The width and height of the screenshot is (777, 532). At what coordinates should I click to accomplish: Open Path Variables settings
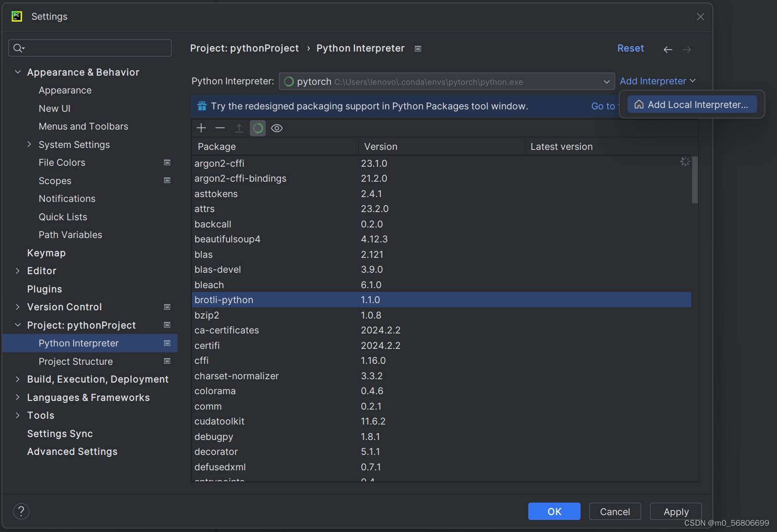[x=70, y=235]
